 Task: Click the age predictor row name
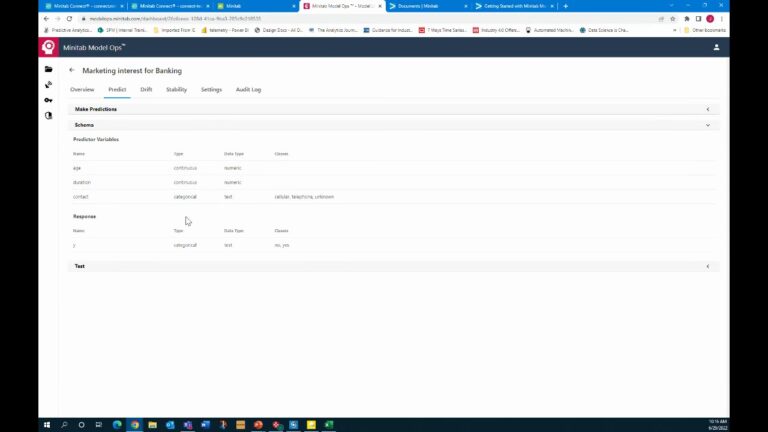pyautogui.click(x=77, y=168)
